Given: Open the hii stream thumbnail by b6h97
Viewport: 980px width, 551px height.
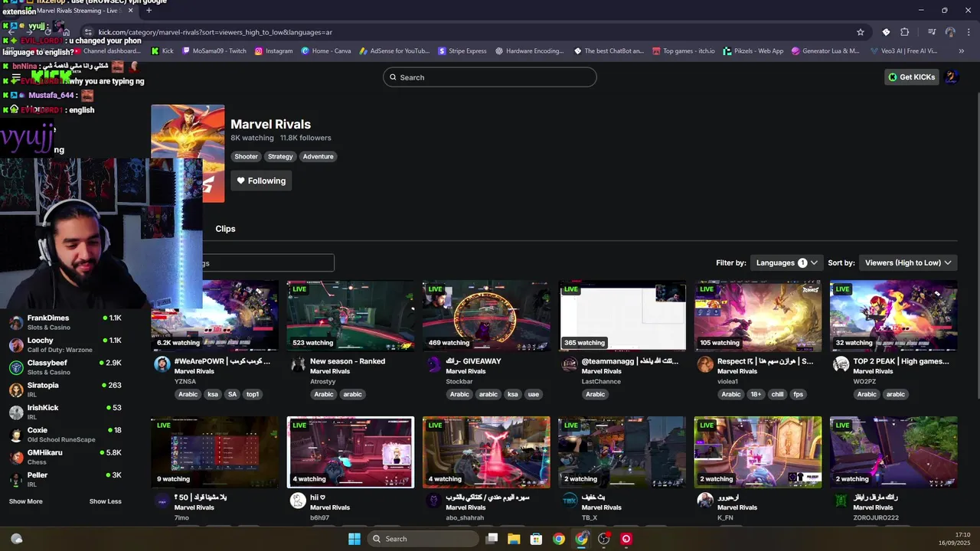Looking at the screenshot, I should point(350,452).
